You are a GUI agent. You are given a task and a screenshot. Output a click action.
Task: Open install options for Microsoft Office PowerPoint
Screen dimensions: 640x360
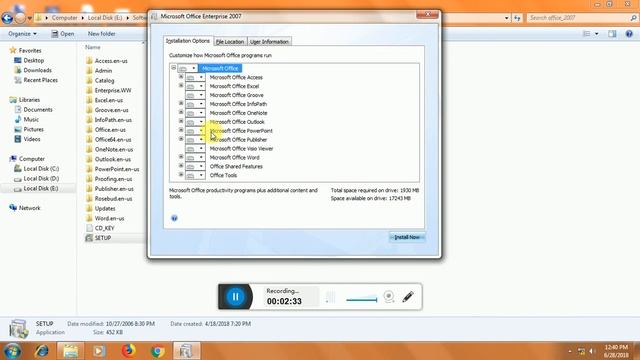pyautogui.click(x=195, y=131)
